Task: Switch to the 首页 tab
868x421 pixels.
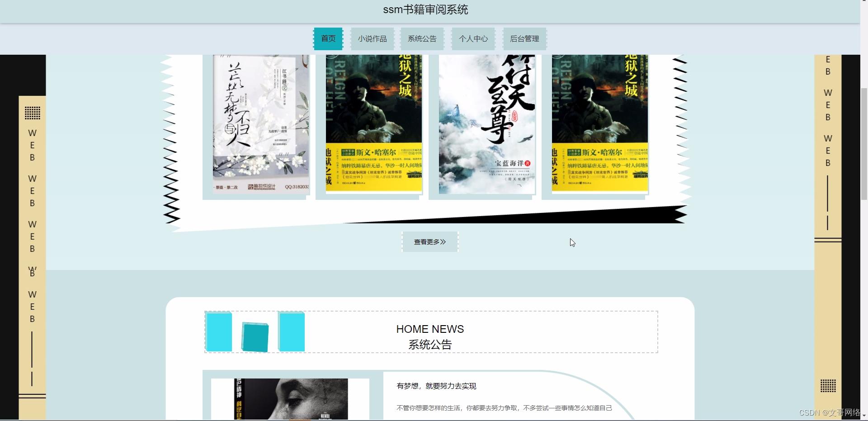Action: [x=328, y=39]
